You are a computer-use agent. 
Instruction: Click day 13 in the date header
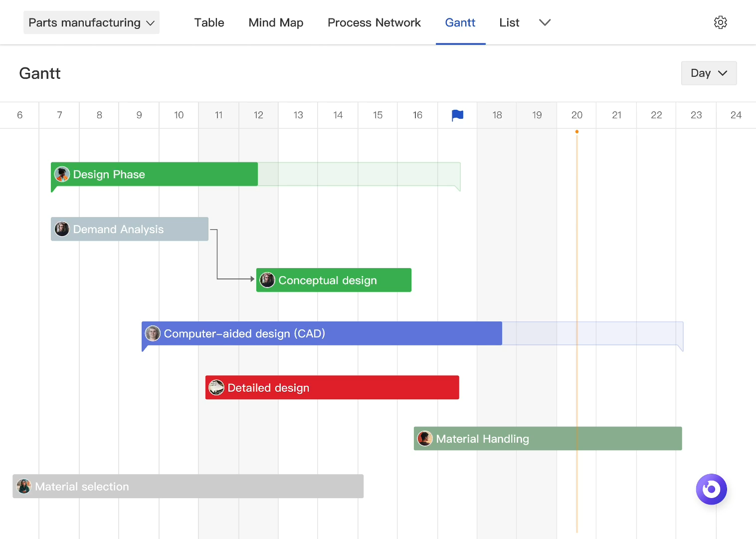298,115
